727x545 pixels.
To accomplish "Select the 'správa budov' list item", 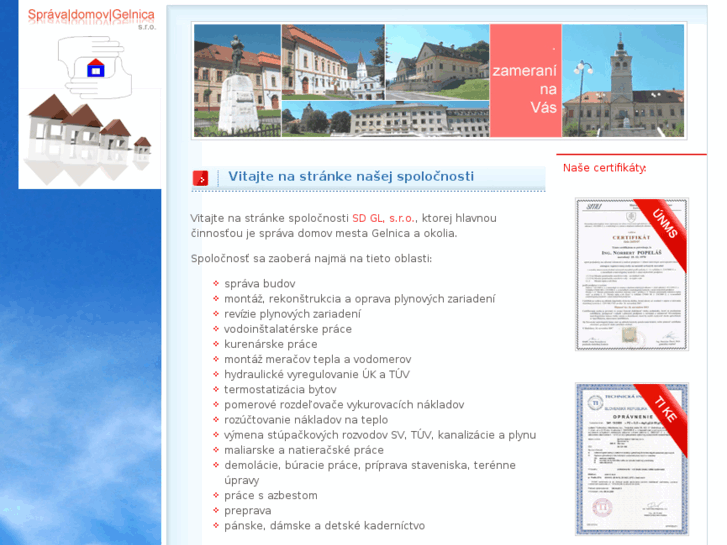I will (260, 284).
